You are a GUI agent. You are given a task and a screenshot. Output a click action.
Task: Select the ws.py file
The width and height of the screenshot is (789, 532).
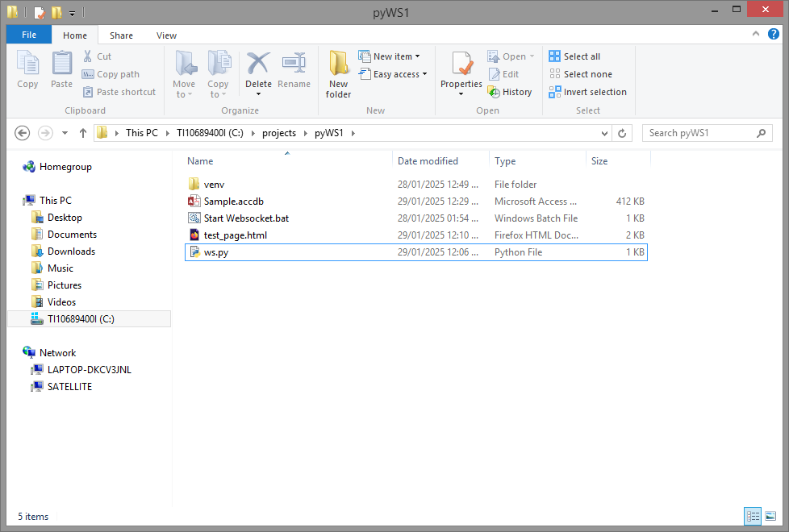click(x=416, y=252)
